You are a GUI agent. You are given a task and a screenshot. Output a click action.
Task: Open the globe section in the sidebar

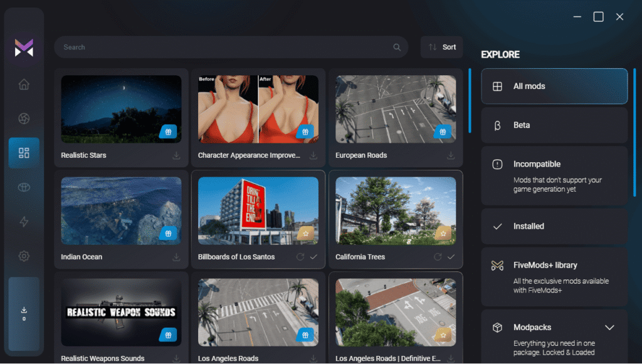click(24, 187)
